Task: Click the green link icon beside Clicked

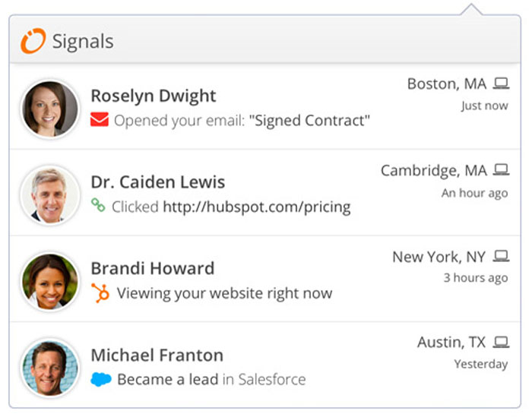Action: [98, 205]
